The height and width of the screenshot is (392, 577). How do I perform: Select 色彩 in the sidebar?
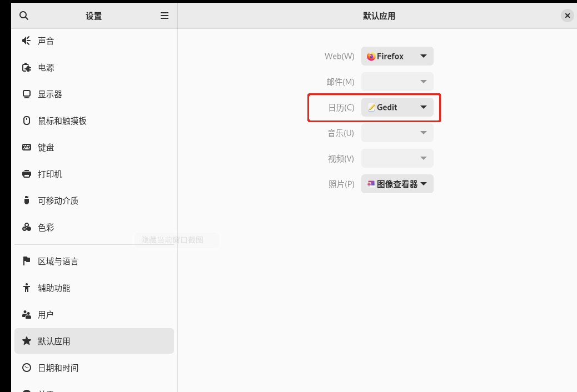pyautogui.click(x=46, y=227)
